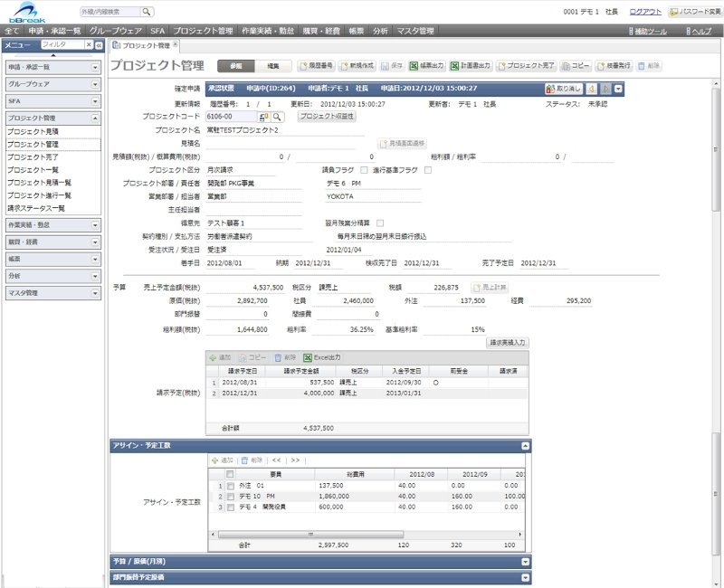Click the search magnifier in the top search box
Viewport: 724px width, 588px height.
pos(147,12)
